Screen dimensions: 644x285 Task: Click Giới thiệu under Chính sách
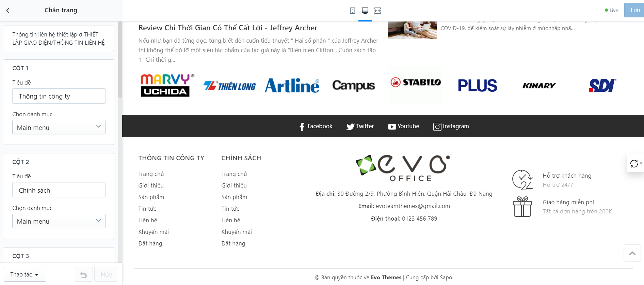234,185
